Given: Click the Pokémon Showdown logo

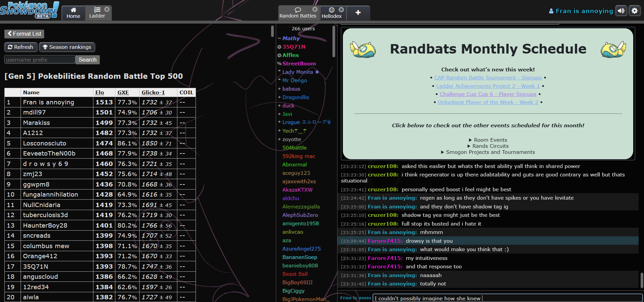Looking at the screenshot, I should [30, 10].
